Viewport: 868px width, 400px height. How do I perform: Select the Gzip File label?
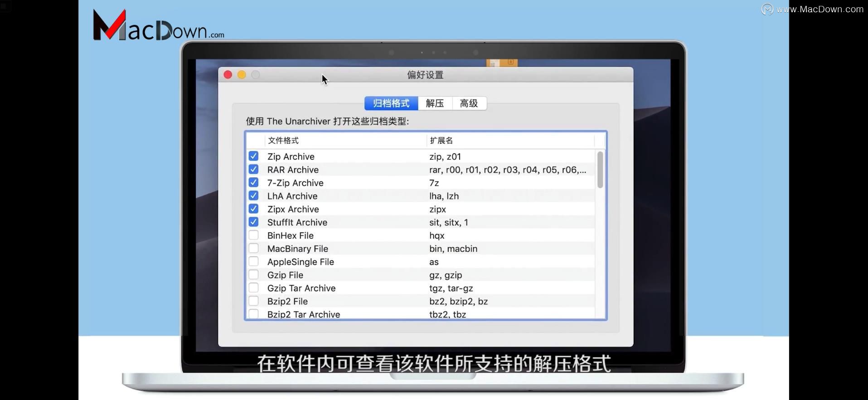pos(285,275)
